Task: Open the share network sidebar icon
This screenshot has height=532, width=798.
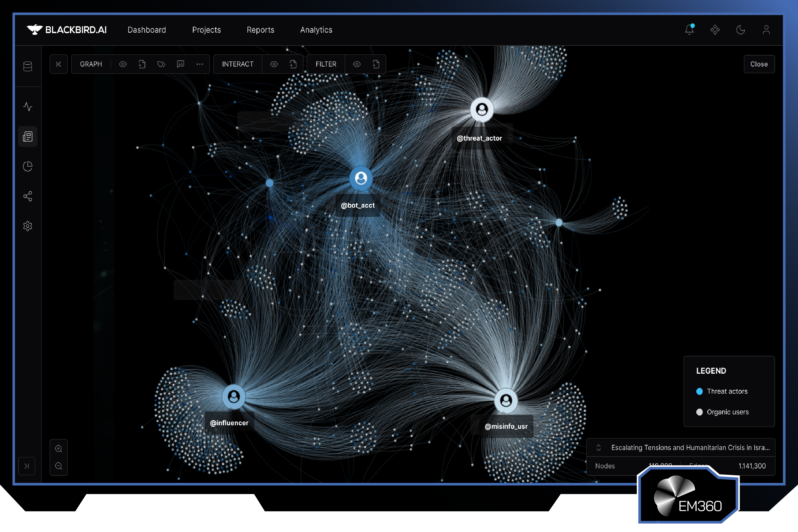Action: tap(28, 196)
